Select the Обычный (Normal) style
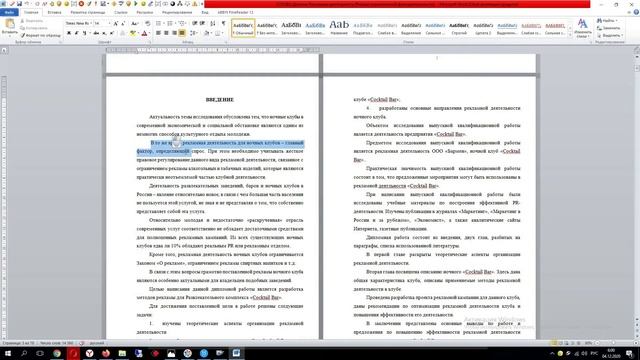640x360 pixels. [243, 28]
